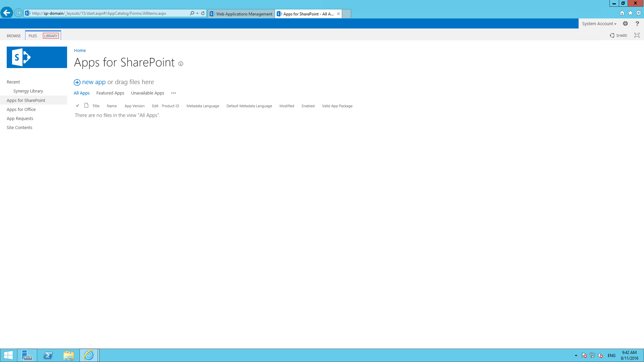Open the address bar dropdown arrow
This screenshot has width=644, height=362.
(198, 13)
